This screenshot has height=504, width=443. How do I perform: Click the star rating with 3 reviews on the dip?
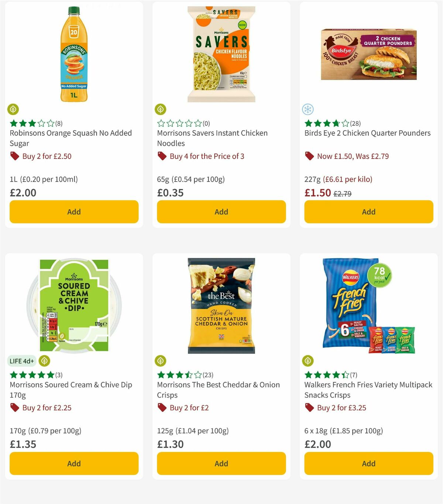(33, 374)
